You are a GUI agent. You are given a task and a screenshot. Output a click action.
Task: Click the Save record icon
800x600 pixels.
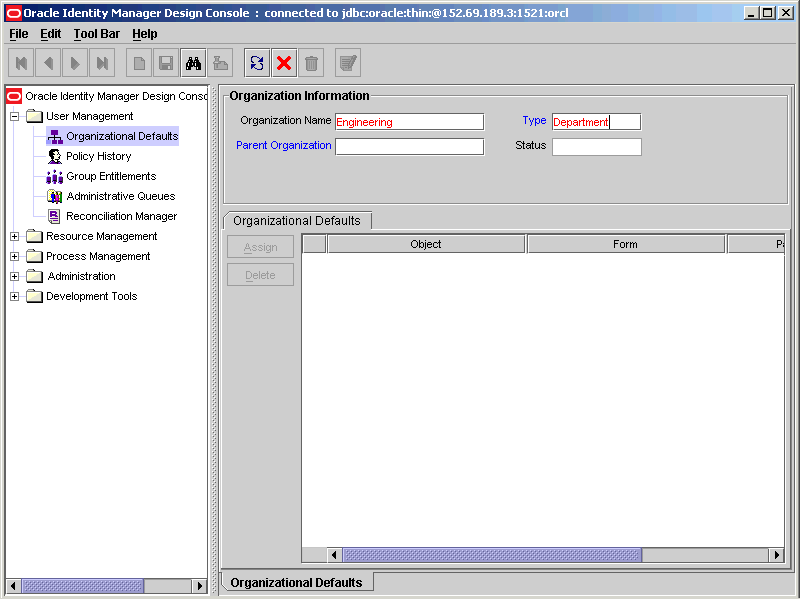point(164,62)
